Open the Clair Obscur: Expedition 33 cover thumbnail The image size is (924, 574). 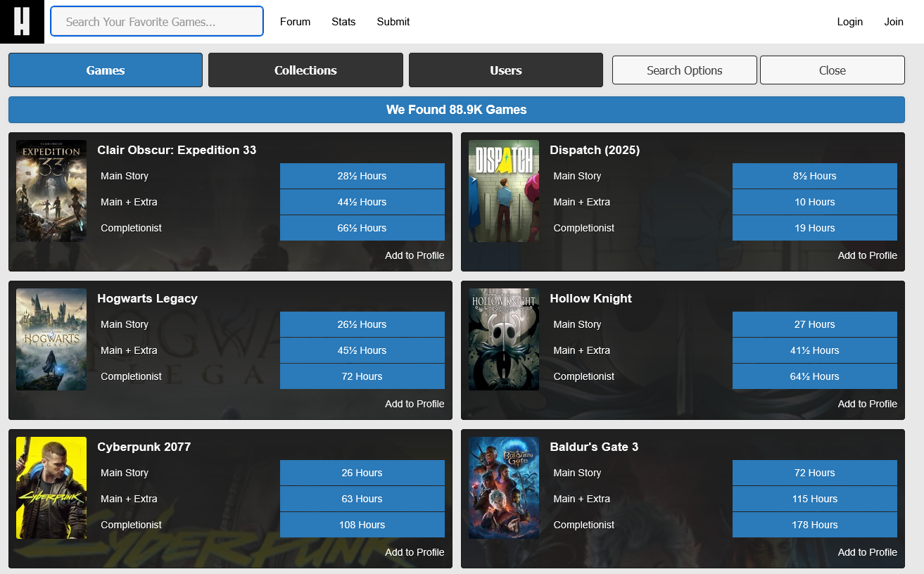tap(51, 191)
